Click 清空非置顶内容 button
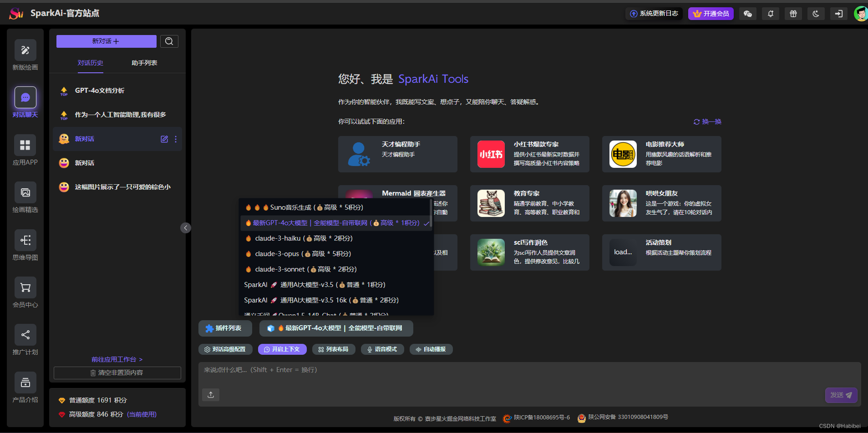The width and height of the screenshot is (868, 433). (117, 373)
